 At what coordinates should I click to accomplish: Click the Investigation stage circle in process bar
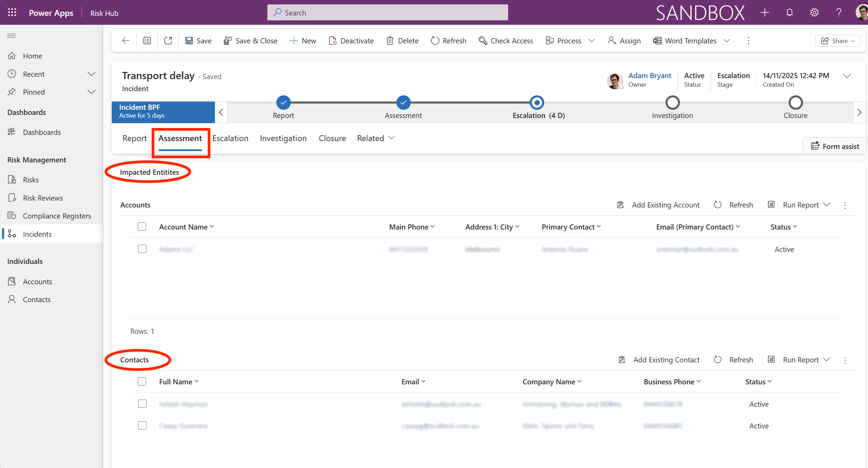672,103
